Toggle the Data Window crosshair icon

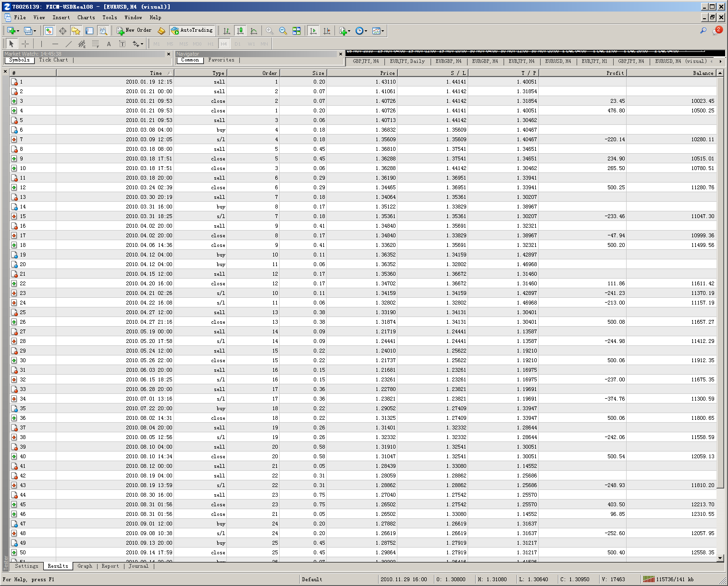(62, 31)
